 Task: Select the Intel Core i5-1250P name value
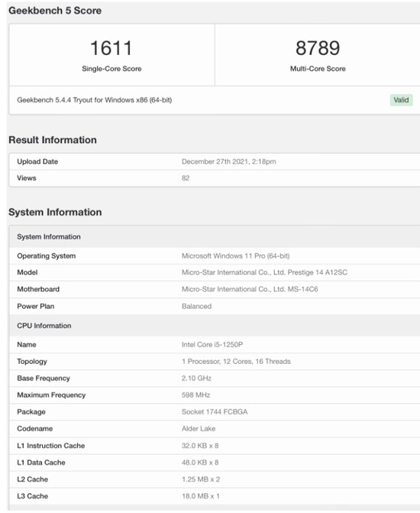pos(212,345)
